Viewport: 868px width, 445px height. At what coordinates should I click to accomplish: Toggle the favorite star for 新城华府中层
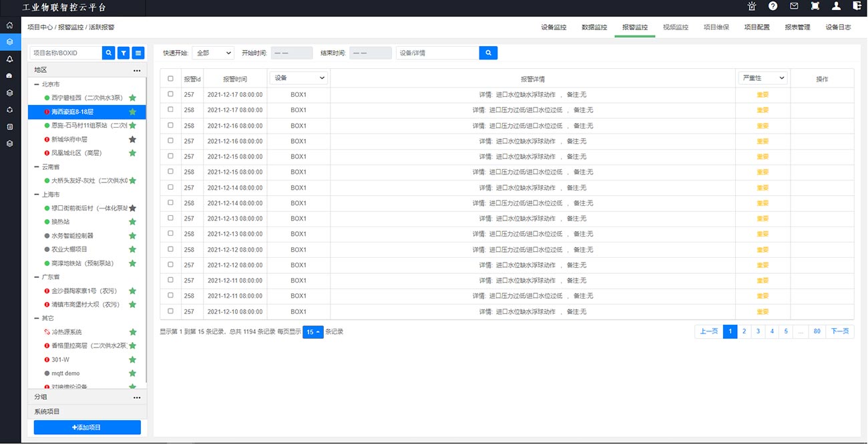tap(132, 139)
